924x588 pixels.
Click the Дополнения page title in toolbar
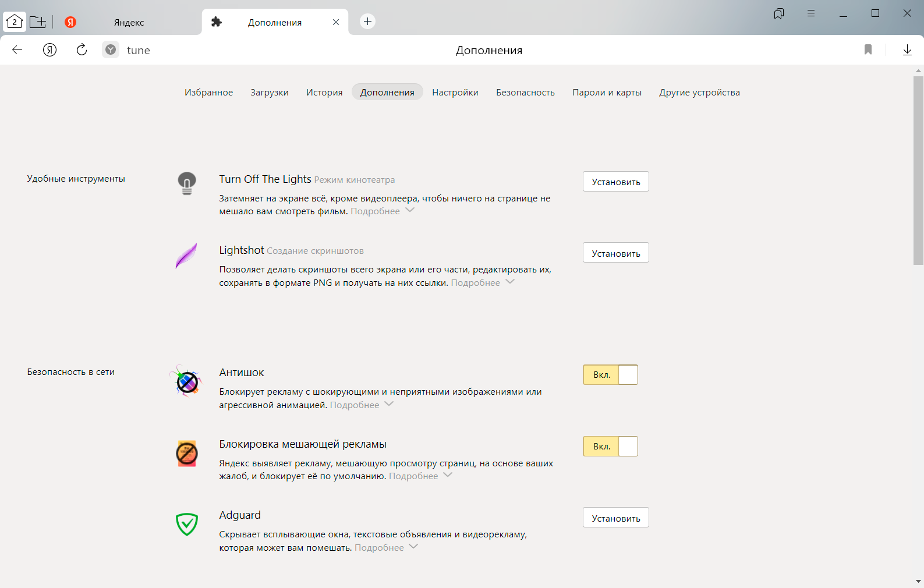pos(489,50)
